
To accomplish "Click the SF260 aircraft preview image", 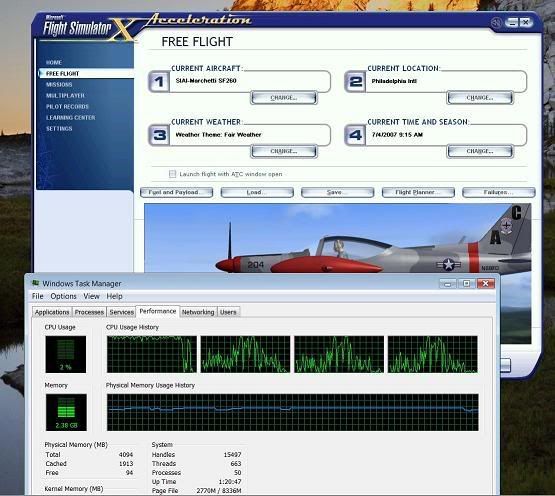I will coord(338,238).
